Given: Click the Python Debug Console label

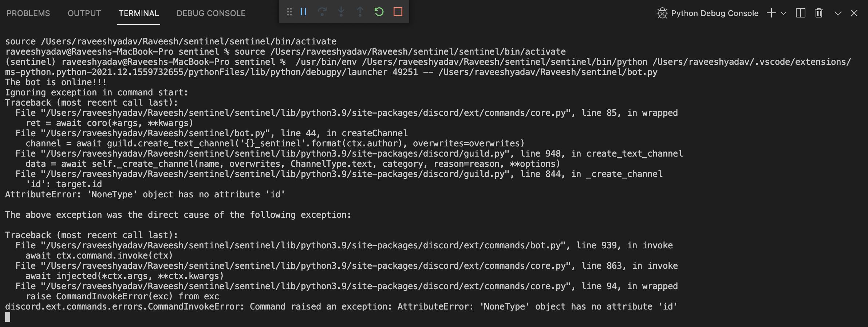Looking at the screenshot, I should 714,13.
